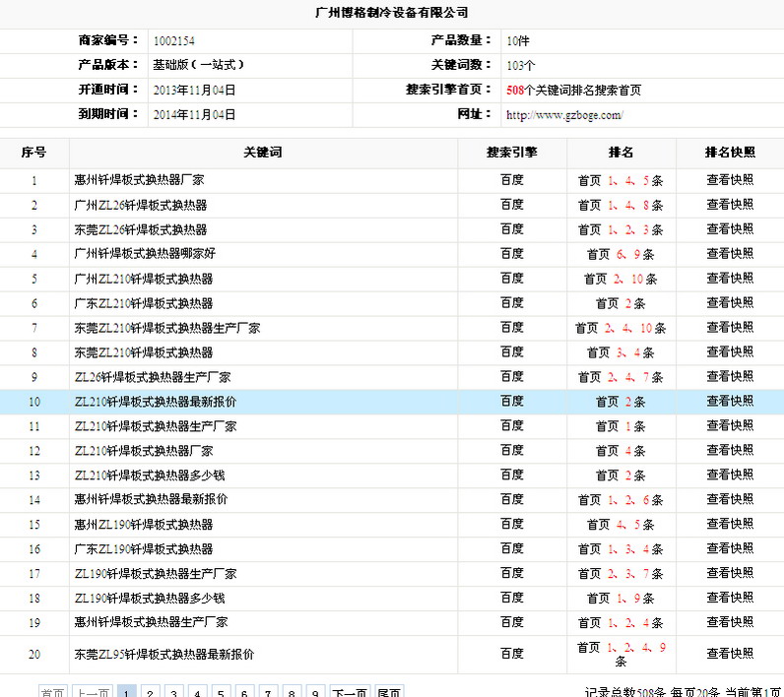Click the 百度 cell in row 10
784x697 pixels.
coord(512,402)
